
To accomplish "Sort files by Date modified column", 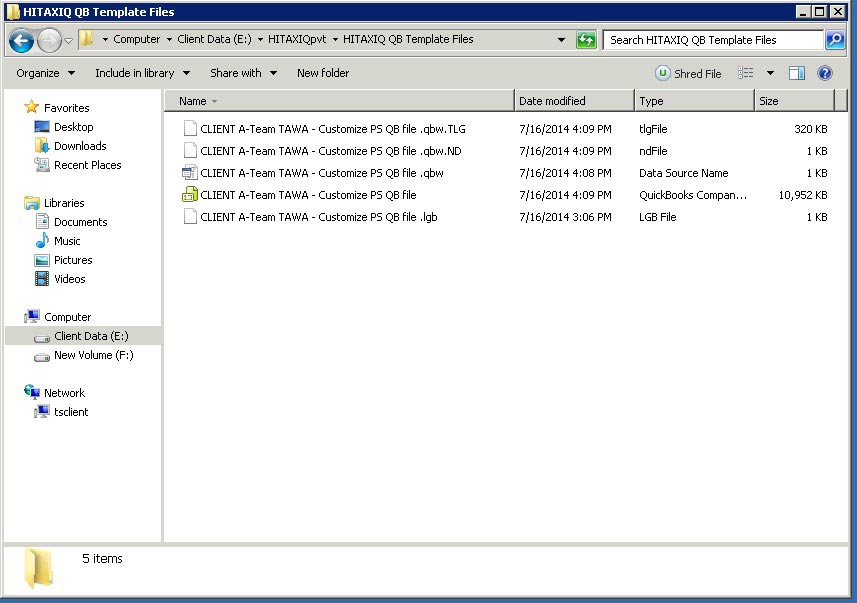I will coord(552,100).
